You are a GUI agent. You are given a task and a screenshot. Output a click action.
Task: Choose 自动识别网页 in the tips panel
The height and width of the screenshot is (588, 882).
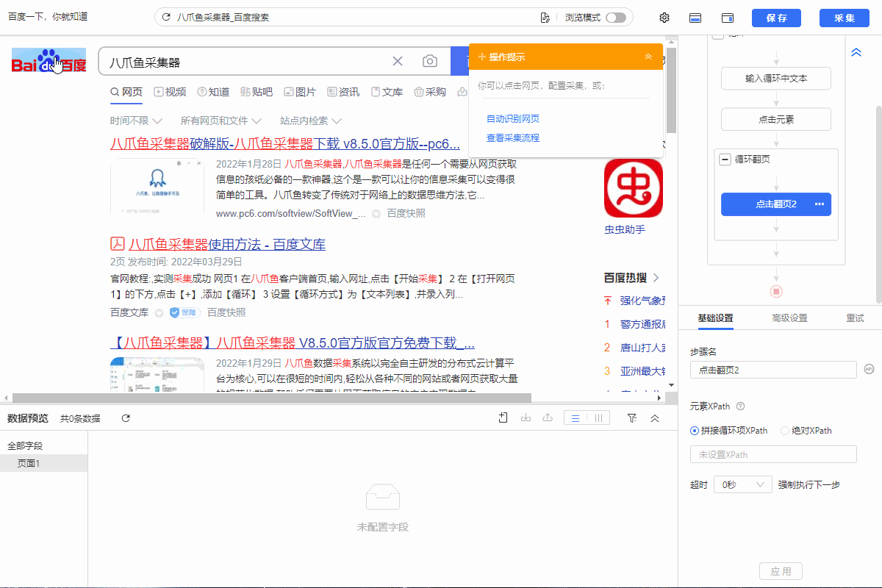[513, 118]
